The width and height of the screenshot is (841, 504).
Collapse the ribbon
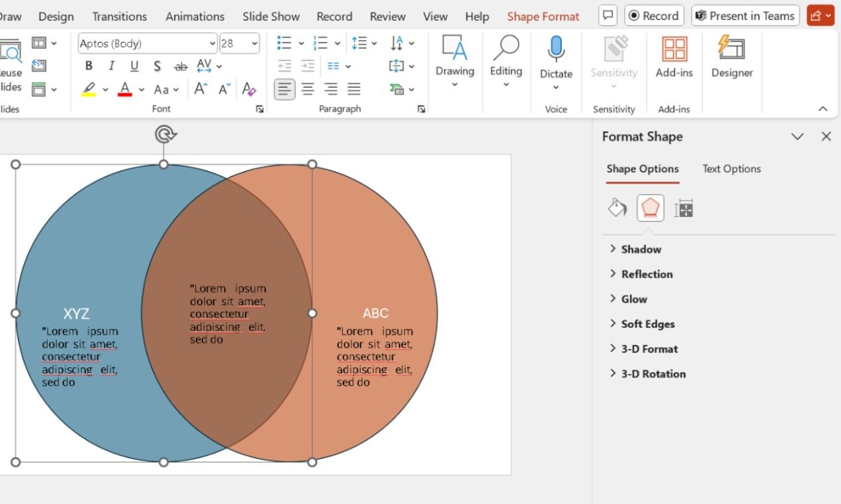click(x=823, y=109)
